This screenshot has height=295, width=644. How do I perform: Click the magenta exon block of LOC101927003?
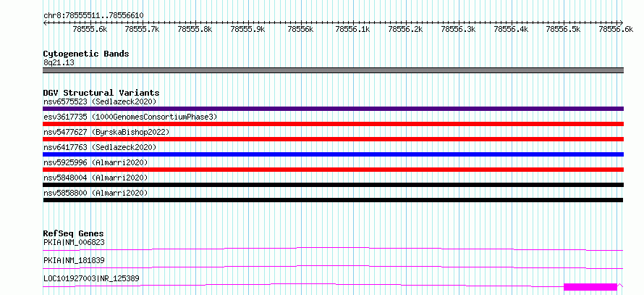click(590, 287)
